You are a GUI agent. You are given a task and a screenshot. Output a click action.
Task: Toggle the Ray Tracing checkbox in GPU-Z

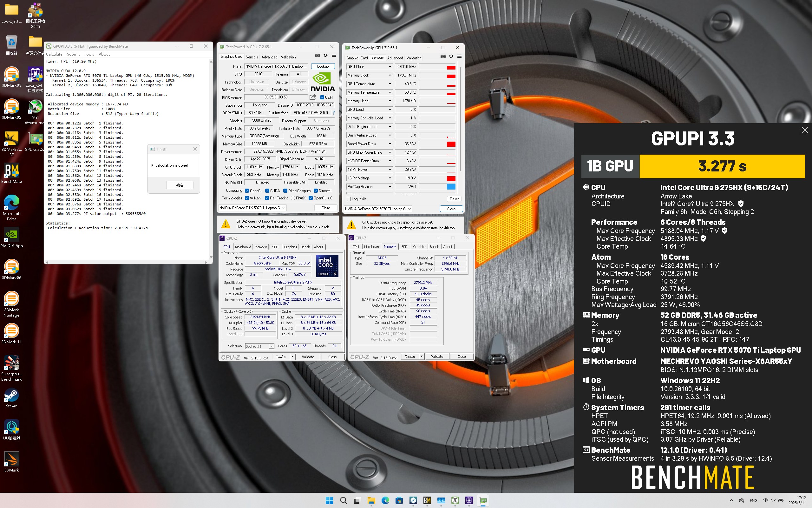pyautogui.click(x=267, y=198)
